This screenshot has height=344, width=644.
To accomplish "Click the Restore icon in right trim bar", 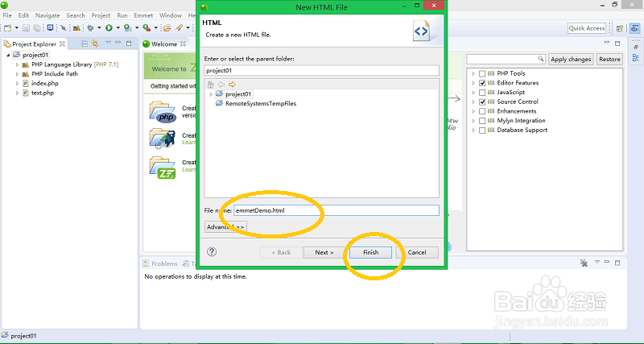I will pyautogui.click(x=636, y=46).
